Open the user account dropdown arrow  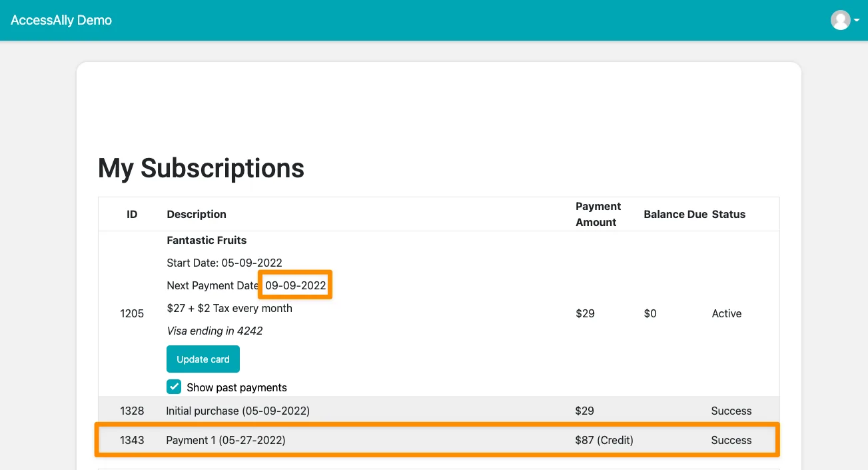pos(857,21)
